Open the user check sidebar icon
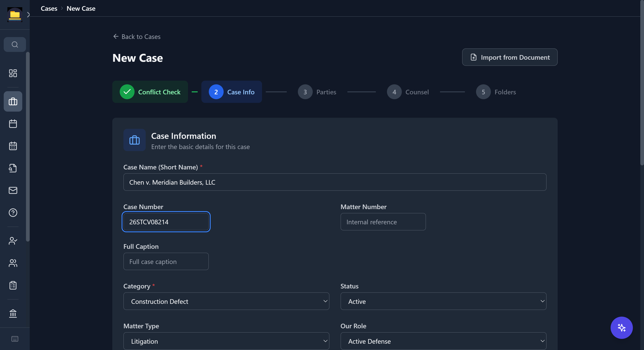The height and width of the screenshot is (350, 644). pos(13,241)
